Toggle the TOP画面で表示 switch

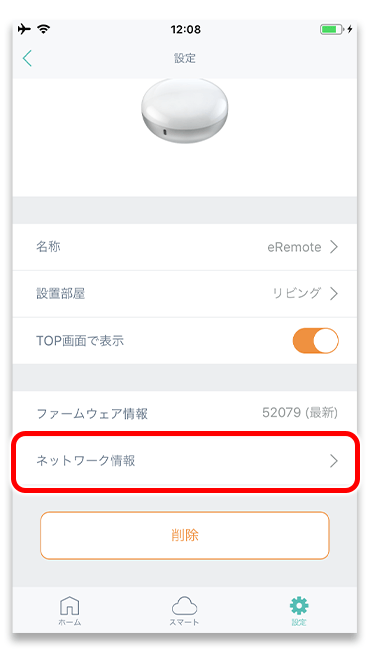(316, 341)
